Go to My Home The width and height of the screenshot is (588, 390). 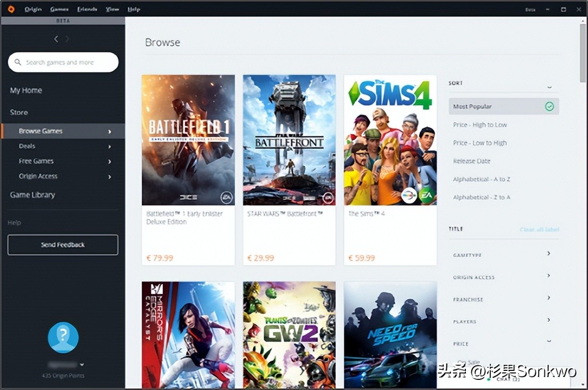pyautogui.click(x=26, y=90)
